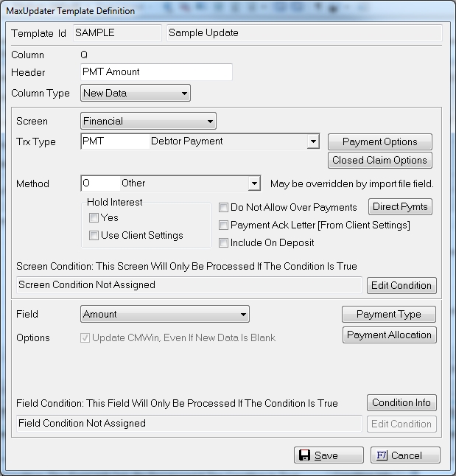
Task: Enable the Hold Interest Yes checkbox
Action: point(94,218)
